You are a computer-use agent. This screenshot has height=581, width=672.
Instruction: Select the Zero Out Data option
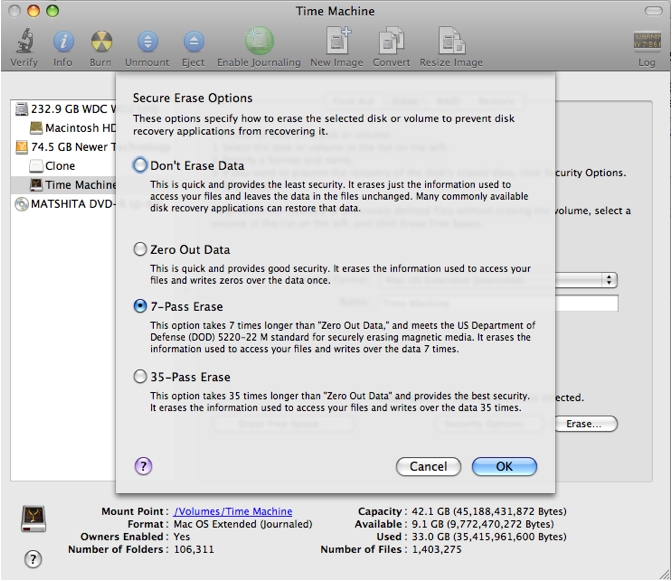pos(140,249)
